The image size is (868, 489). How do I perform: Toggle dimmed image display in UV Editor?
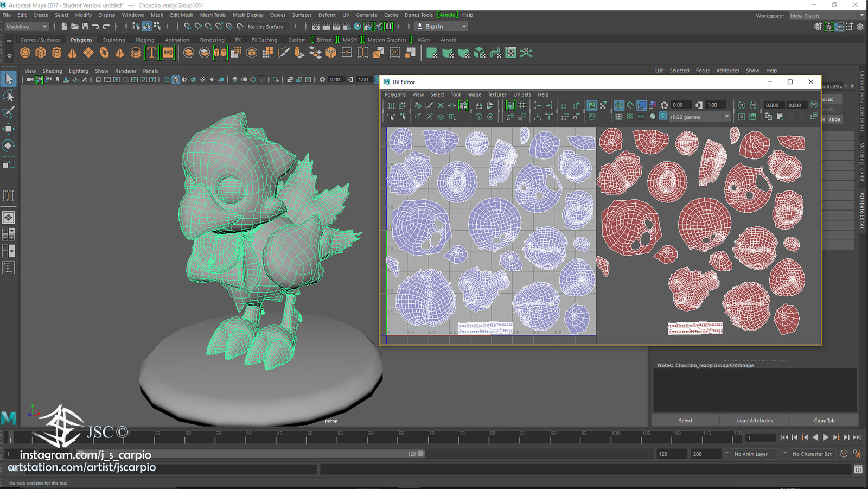point(592,117)
